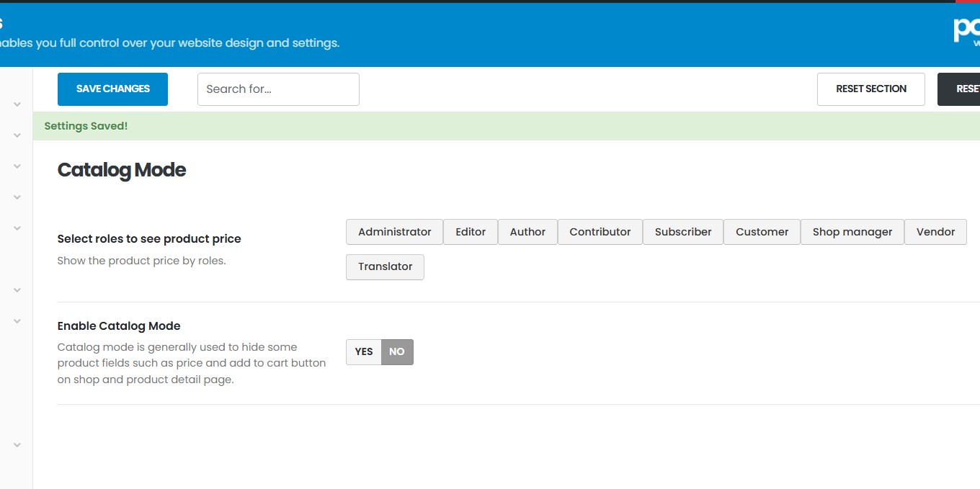Screen dimensions: 980x489
Task: Click the Save Changes button
Action: coord(112,89)
